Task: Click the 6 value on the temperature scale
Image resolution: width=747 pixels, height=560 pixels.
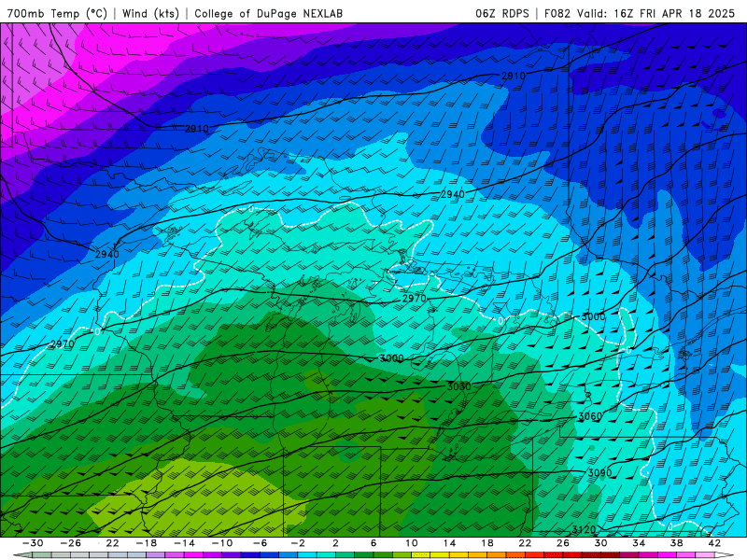Action: click(373, 543)
